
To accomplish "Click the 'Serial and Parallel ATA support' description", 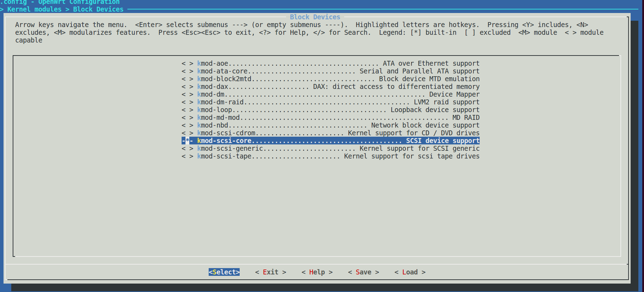I will [419, 71].
